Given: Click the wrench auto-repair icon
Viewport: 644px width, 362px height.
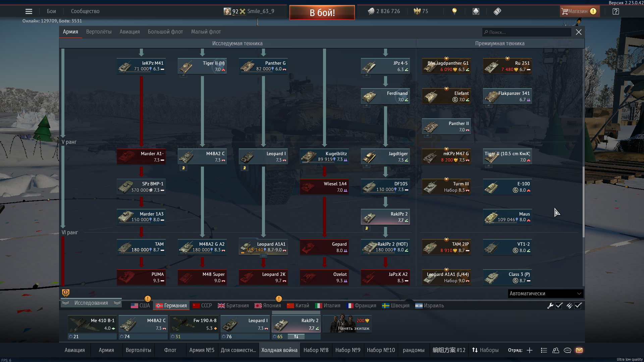Looking at the screenshot, I should click(x=550, y=306).
